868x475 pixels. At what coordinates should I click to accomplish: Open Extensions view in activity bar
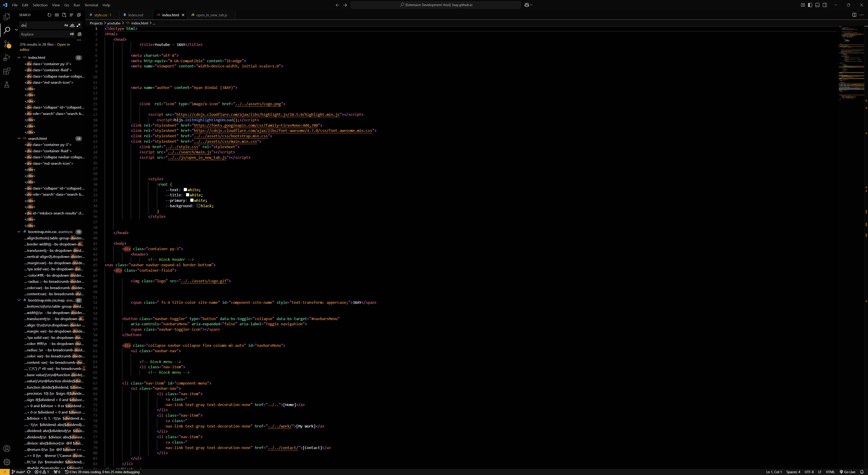(7, 71)
